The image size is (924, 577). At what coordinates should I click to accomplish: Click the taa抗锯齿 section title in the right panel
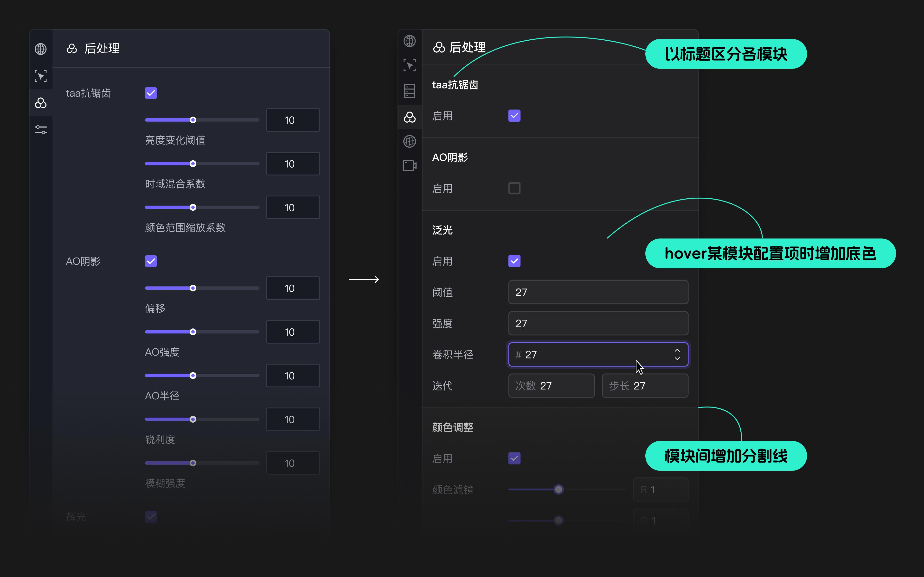tap(455, 85)
